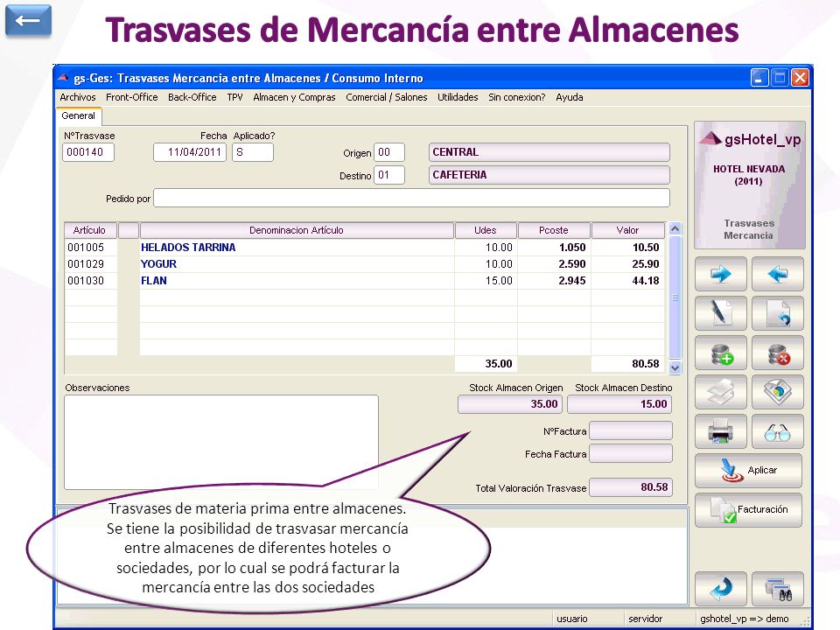840x630 pixels.
Task: Select the FLAN row
Action: (x=364, y=281)
